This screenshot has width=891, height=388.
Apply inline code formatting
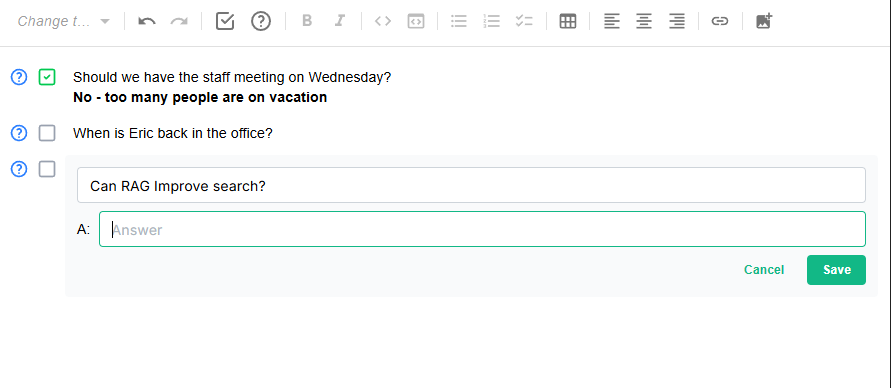(x=383, y=22)
